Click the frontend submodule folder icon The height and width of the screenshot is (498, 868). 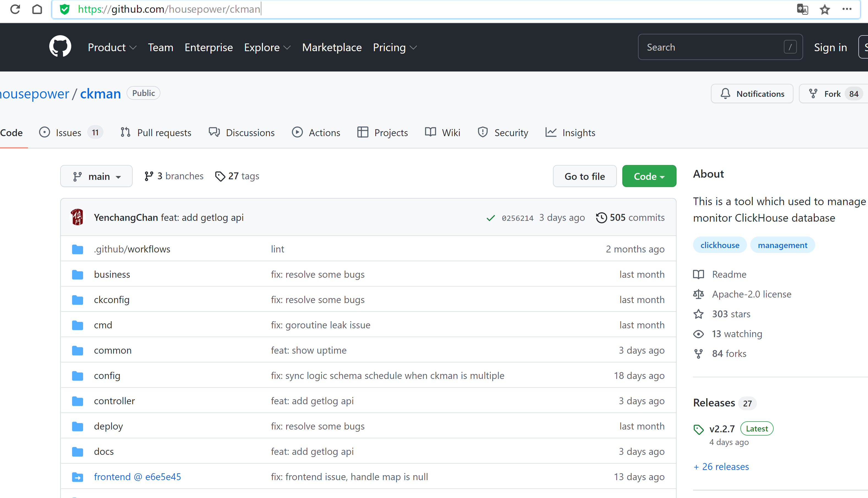coord(78,477)
